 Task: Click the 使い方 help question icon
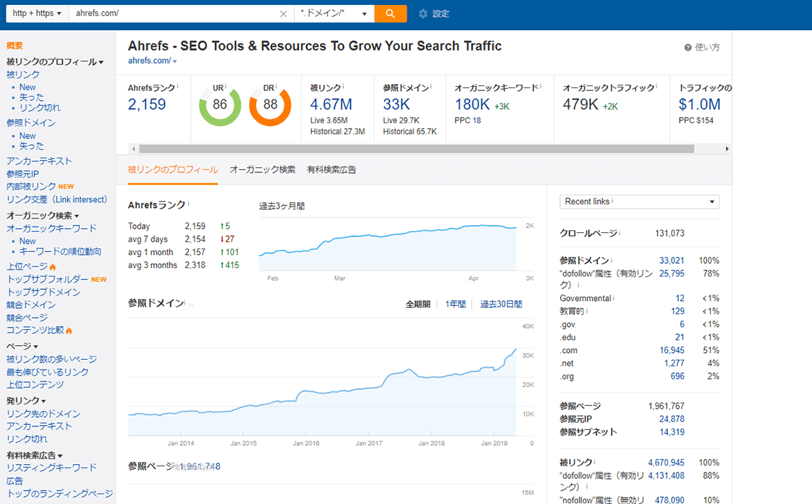688,48
